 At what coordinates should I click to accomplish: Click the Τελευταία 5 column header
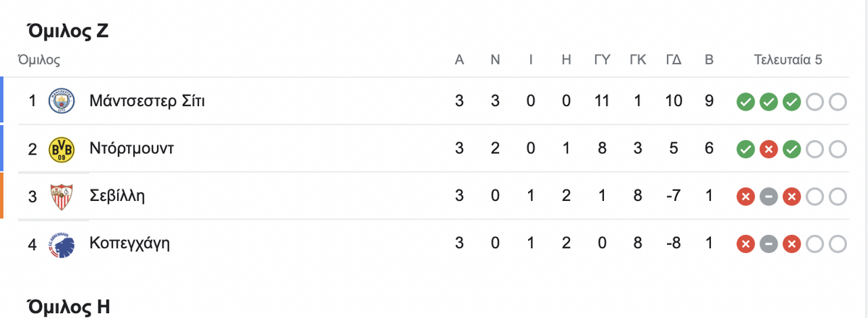[788, 60]
